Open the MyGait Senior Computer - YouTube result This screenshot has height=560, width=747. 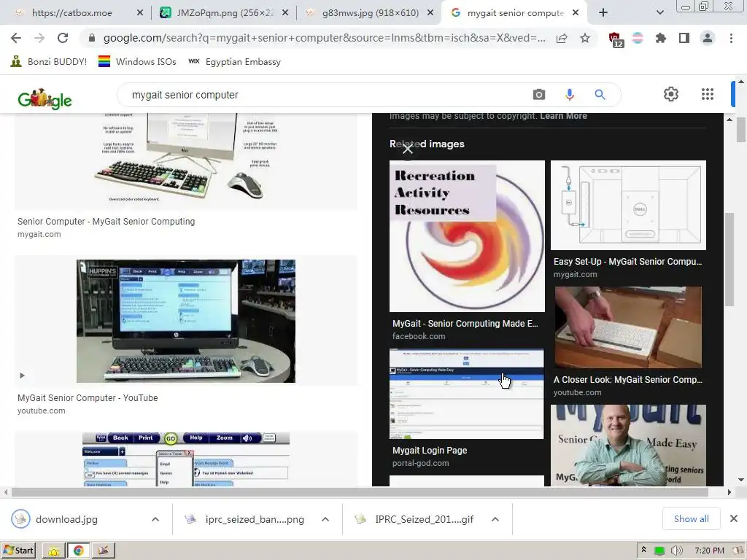point(88,397)
